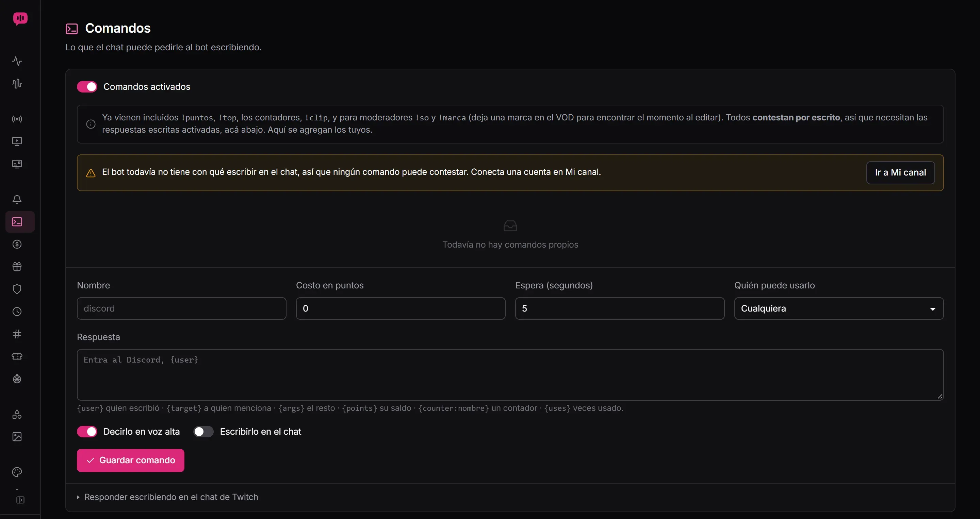Turn off Decirlo en voz alta

tap(87, 432)
